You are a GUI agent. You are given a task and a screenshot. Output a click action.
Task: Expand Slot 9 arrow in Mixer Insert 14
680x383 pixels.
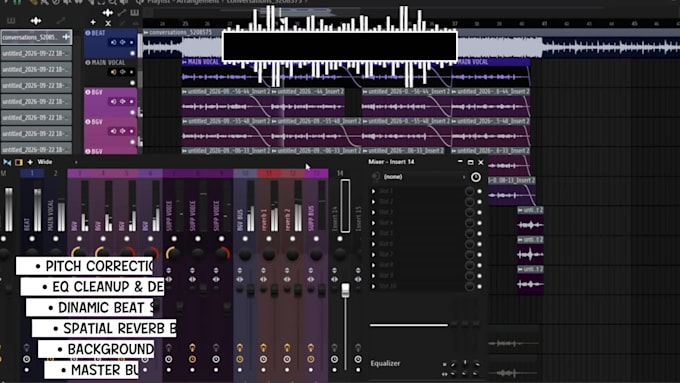pyautogui.click(x=373, y=275)
